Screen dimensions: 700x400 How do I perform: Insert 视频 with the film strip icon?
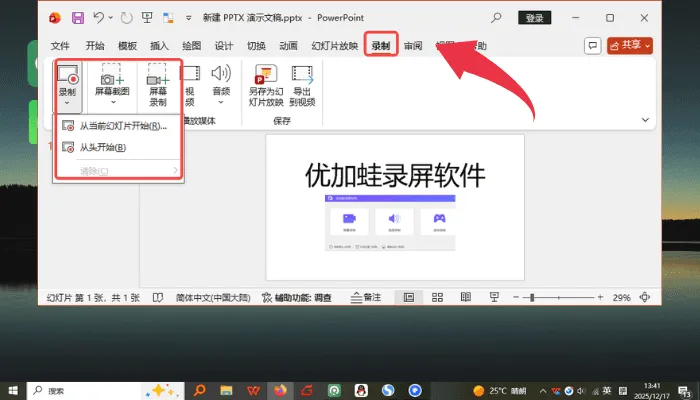[191, 86]
